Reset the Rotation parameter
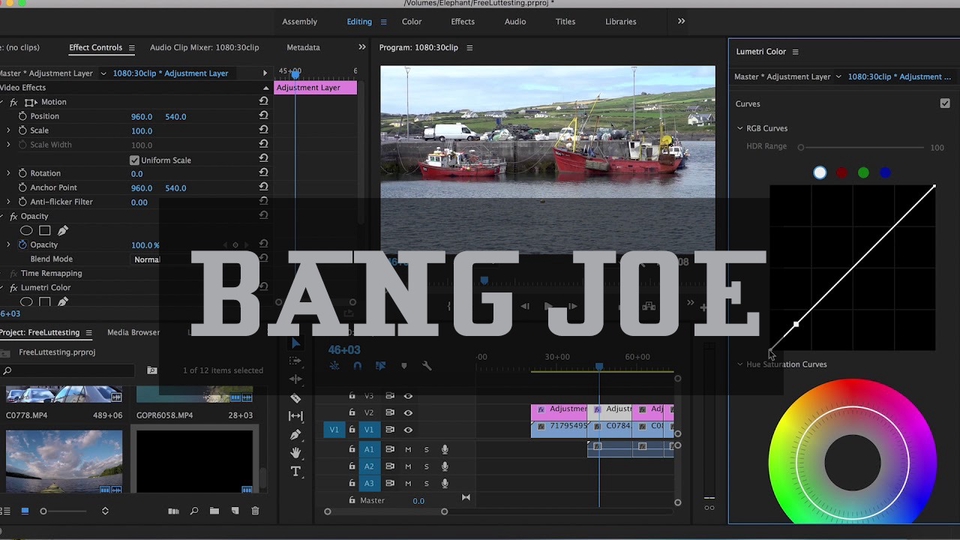 [x=263, y=173]
